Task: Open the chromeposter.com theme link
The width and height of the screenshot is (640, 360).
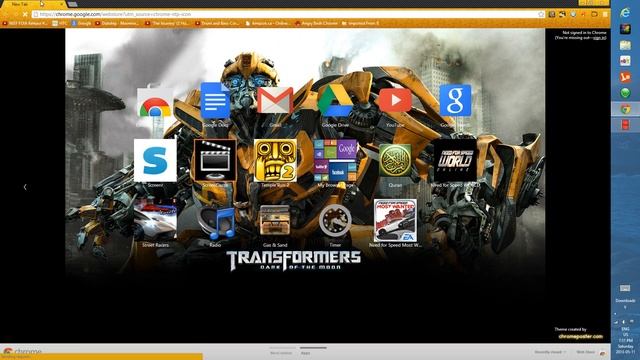Action: tap(580, 336)
